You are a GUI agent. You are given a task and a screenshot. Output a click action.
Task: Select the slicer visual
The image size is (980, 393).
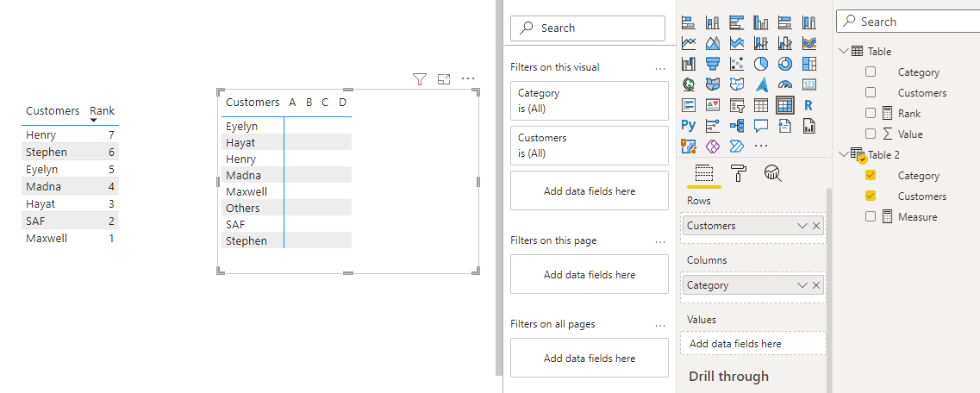737,105
